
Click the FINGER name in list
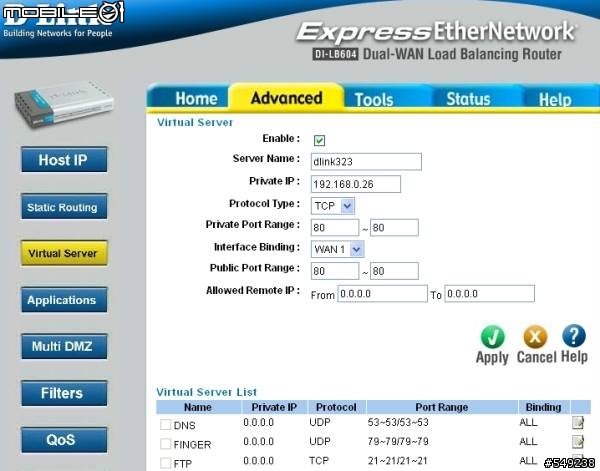pyautogui.click(x=192, y=445)
